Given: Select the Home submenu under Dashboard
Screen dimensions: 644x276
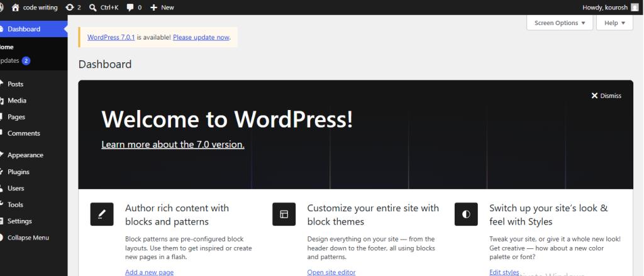Looking at the screenshot, I should (x=34, y=47).
